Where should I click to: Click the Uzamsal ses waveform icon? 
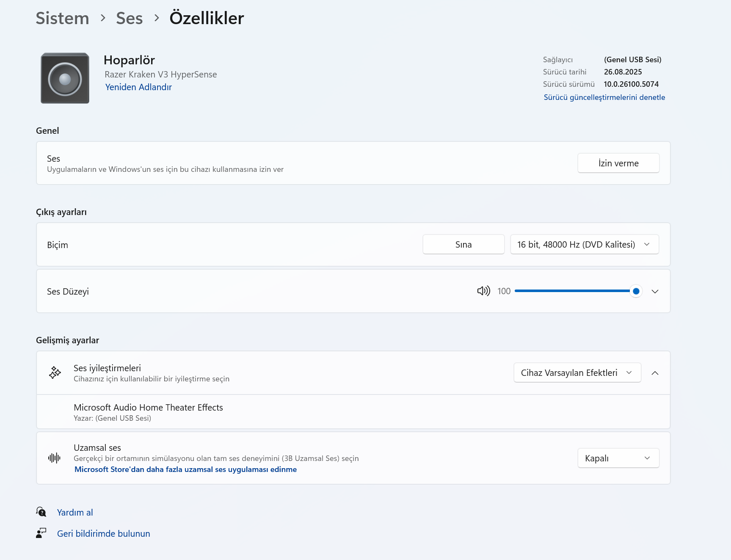pos(55,458)
